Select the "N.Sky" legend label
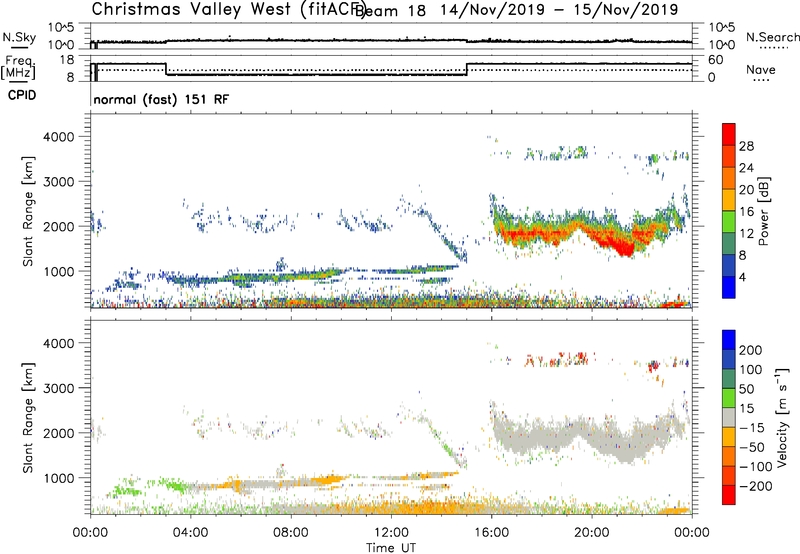The height and width of the screenshot is (554, 800). click(x=19, y=38)
